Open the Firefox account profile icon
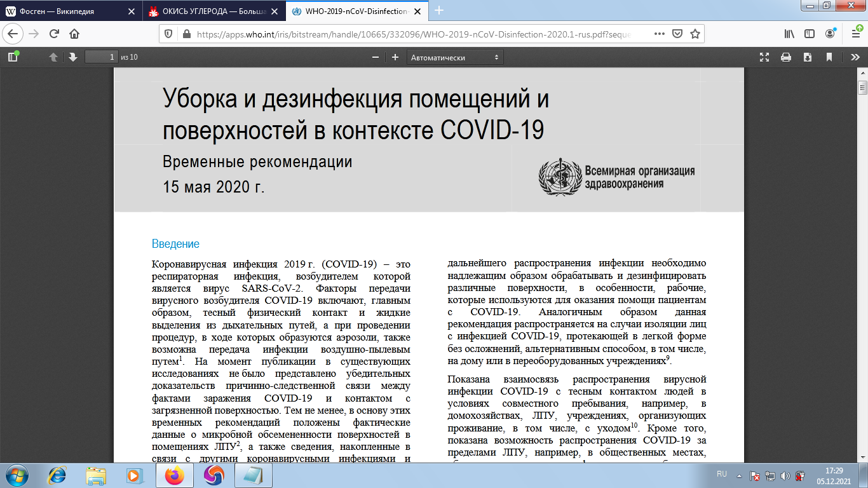 829,33
